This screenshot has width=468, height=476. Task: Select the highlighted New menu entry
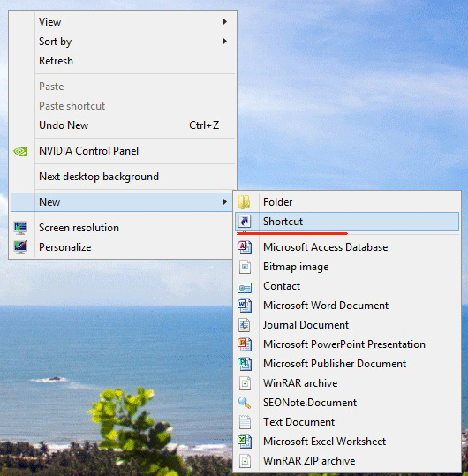[121, 202]
